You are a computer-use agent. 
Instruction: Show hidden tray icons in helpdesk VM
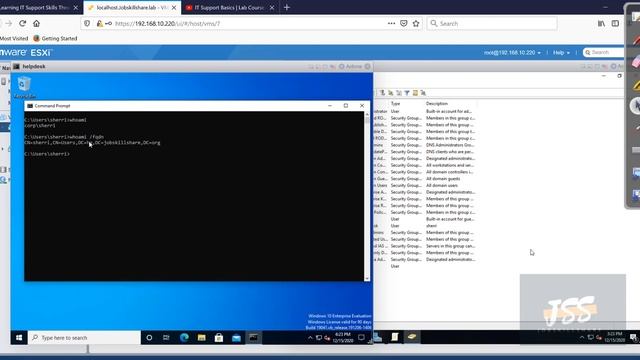point(310,338)
